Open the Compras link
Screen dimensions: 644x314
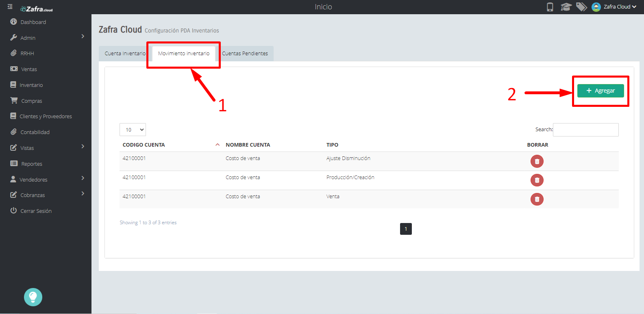click(32, 101)
